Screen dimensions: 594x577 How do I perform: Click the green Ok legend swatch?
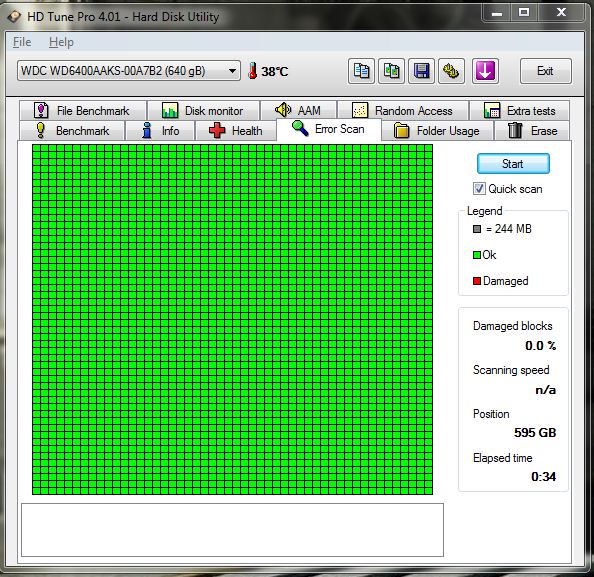pos(477,255)
